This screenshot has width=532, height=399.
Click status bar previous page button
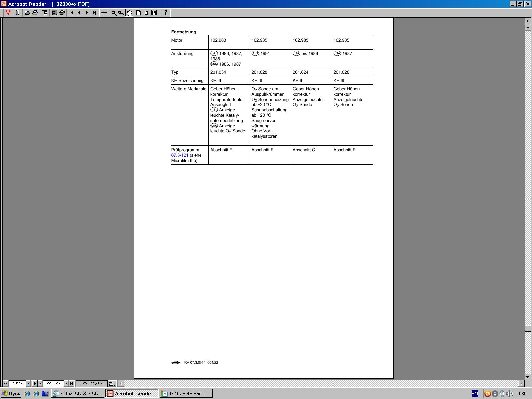click(x=40, y=383)
